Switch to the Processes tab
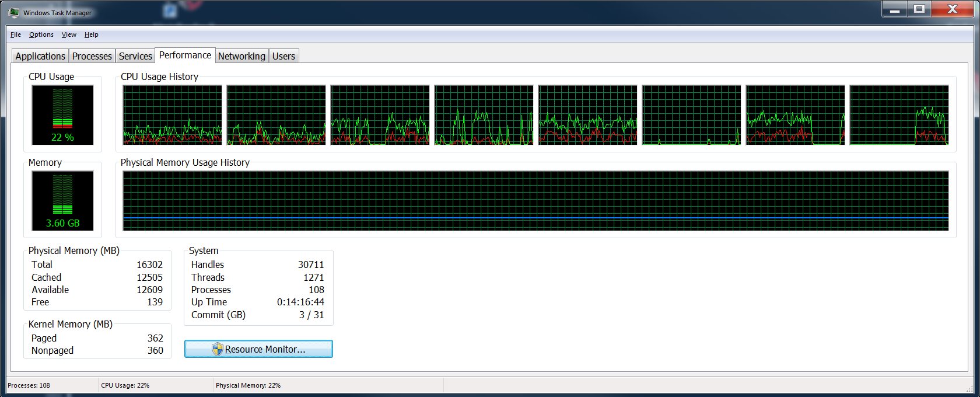 coord(92,56)
